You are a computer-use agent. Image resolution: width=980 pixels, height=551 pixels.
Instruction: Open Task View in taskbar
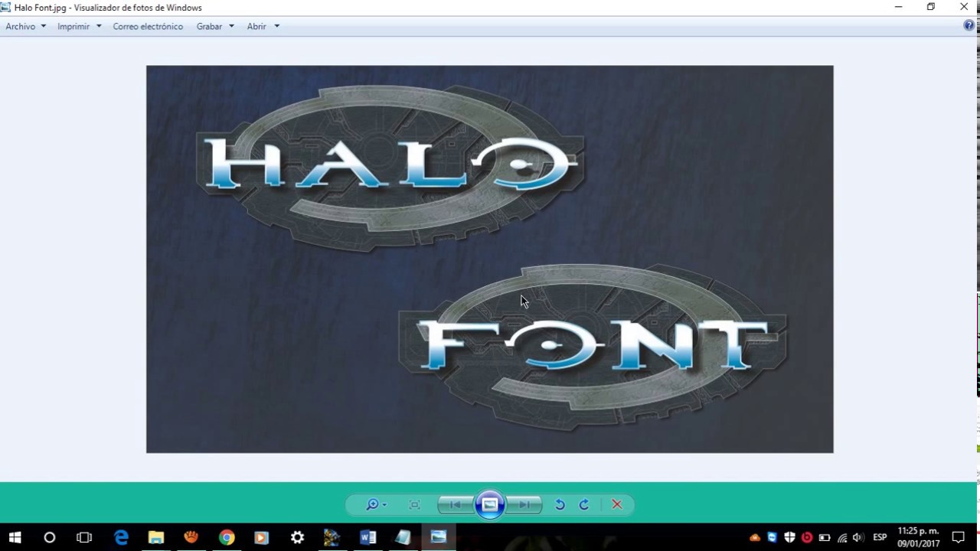(x=84, y=537)
